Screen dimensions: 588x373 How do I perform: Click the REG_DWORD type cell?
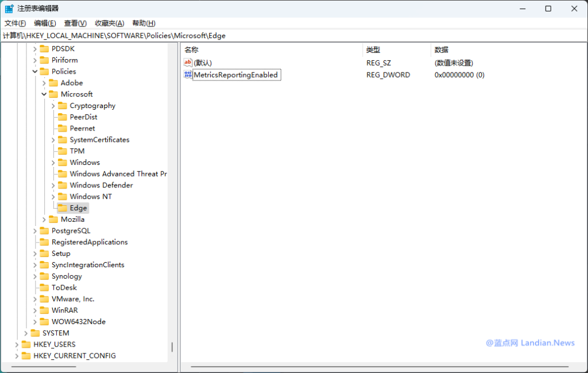coord(388,75)
